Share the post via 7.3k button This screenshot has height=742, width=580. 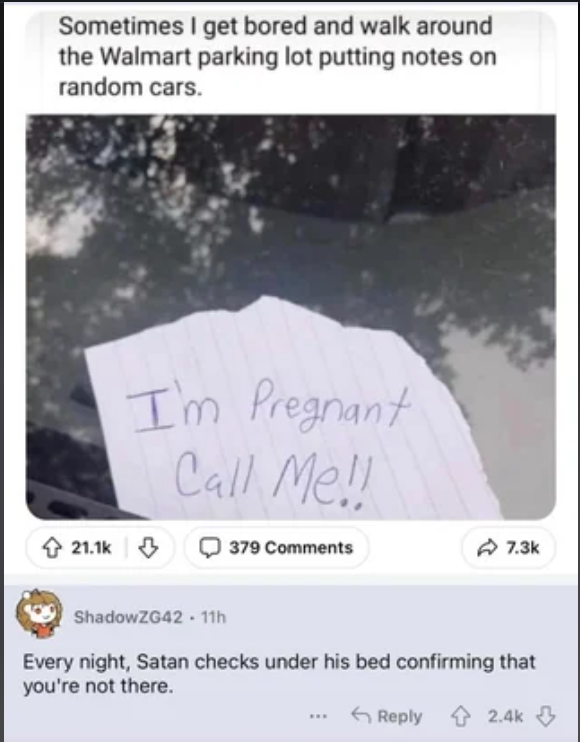[x=508, y=548]
